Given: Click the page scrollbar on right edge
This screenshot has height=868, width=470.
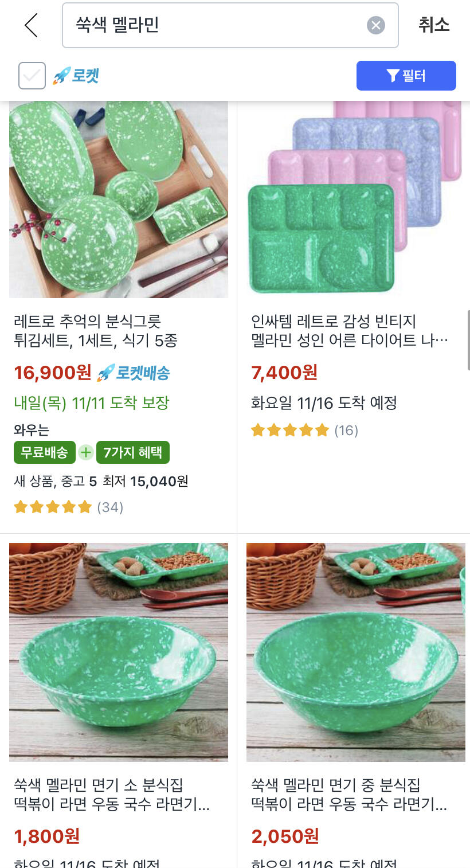Looking at the screenshot, I should point(468,340).
